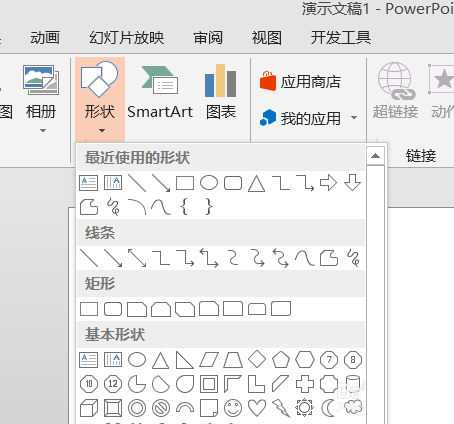Select hexagon in 基本形状
The width and height of the screenshot is (454, 424).
pyautogui.click(x=305, y=360)
